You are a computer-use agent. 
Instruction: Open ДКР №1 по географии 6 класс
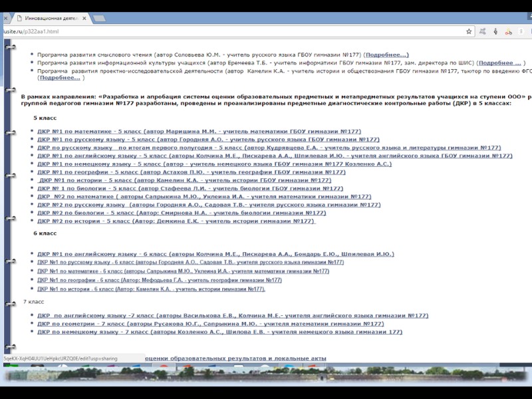[x=160, y=280]
